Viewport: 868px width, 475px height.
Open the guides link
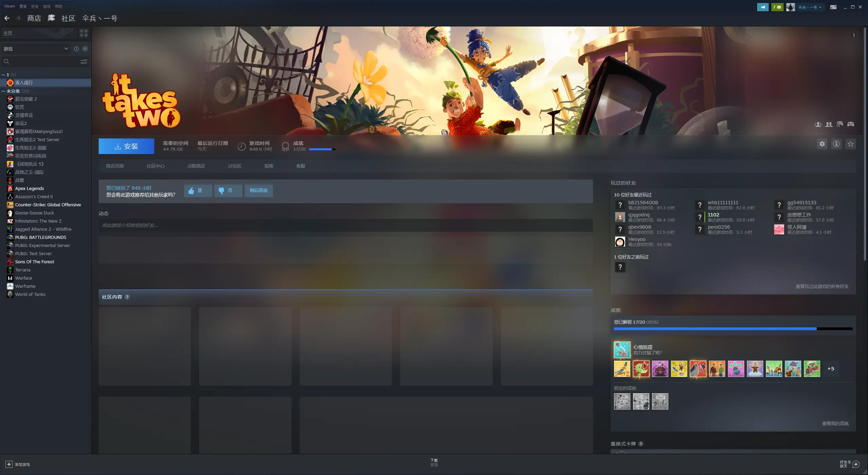pyautogui.click(x=269, y=166)
